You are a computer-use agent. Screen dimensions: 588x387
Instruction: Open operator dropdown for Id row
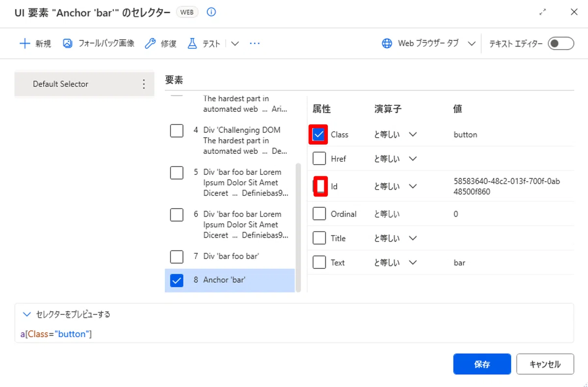point(413,186)
